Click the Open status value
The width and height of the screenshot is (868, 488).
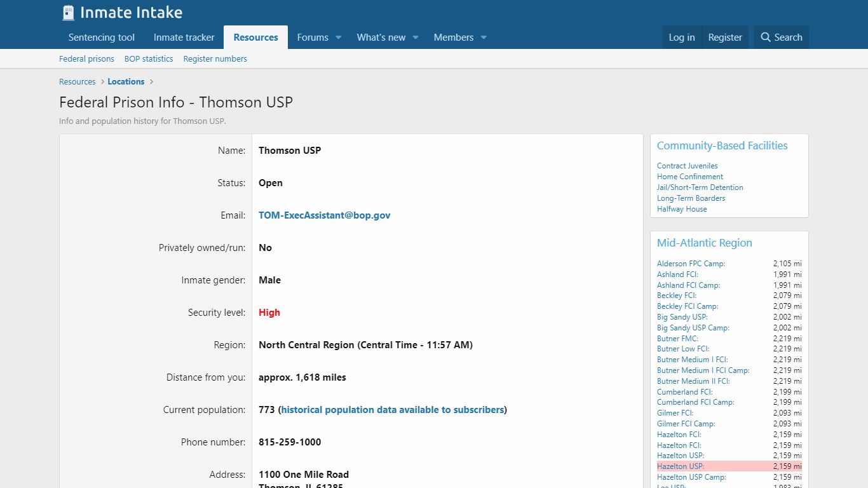click(271, 183)
